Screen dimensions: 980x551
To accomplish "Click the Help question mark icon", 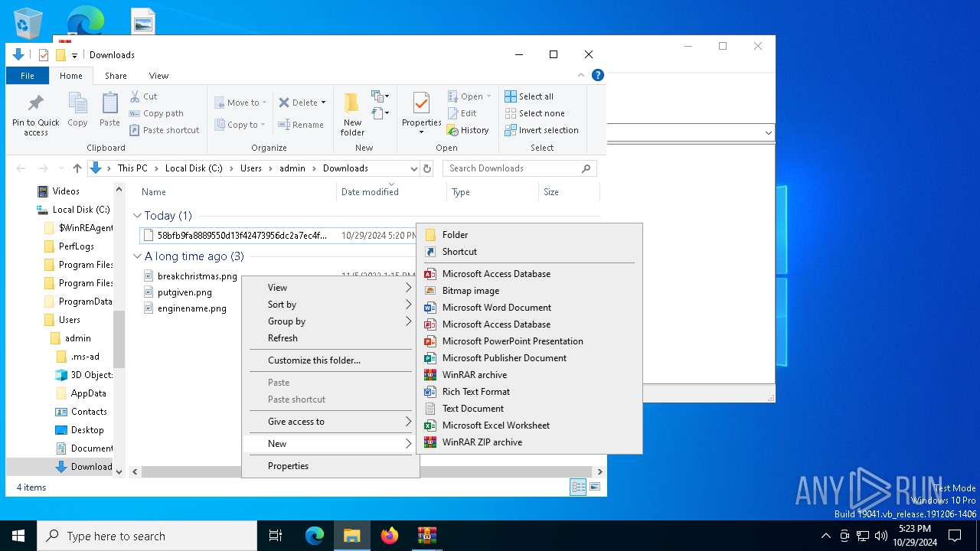I will (x=598, y=75).
